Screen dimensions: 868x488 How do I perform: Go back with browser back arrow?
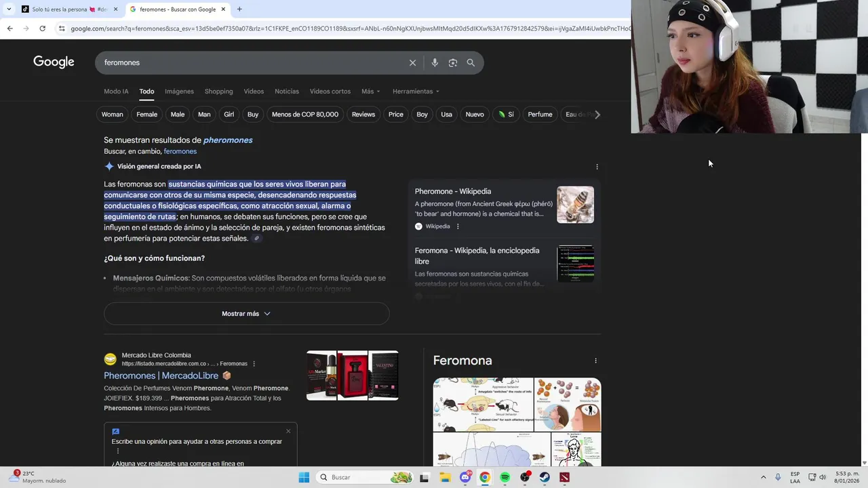coord(9,28)
